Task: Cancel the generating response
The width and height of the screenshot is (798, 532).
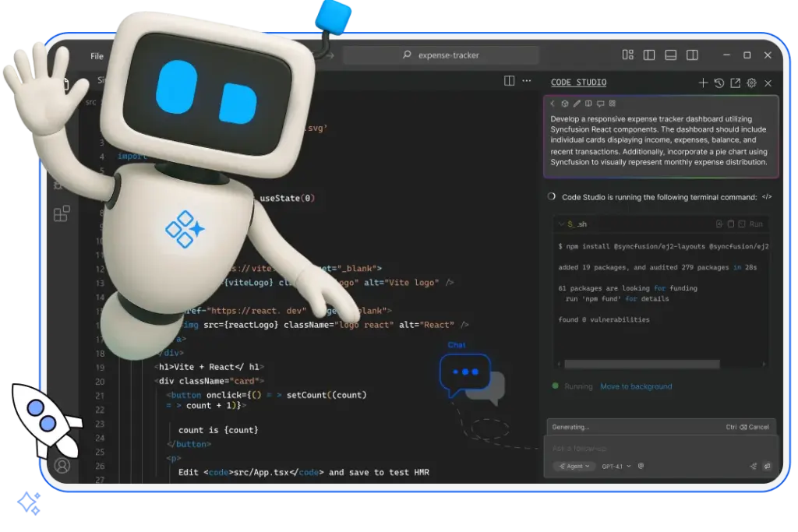Action: point(747,427)
